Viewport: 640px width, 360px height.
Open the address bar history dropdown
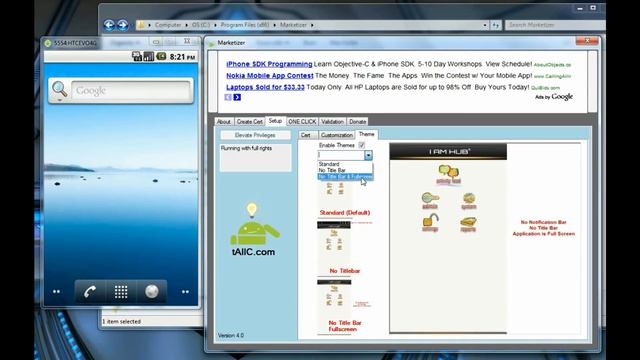click(485, 25)
